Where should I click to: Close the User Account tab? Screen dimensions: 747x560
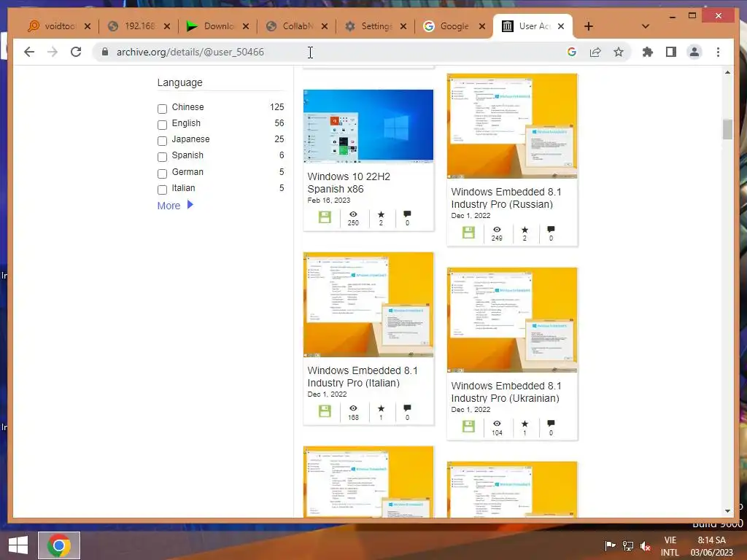[561, 27]
